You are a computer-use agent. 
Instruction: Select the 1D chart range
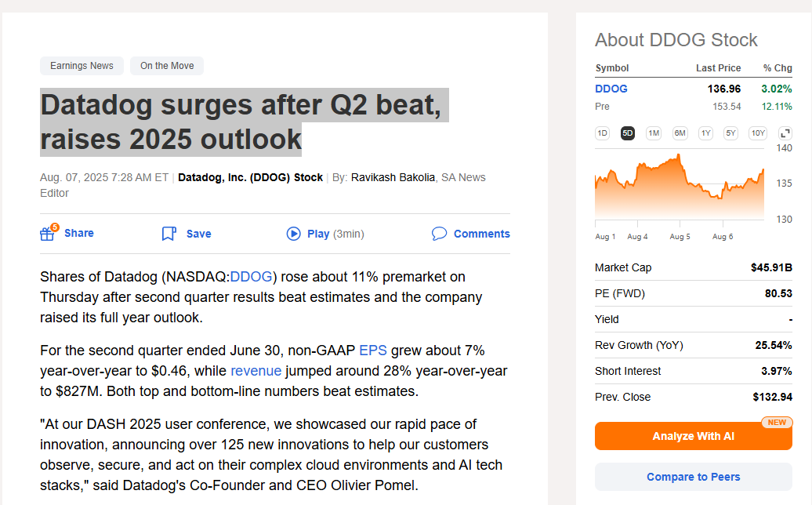click(602, 133)
